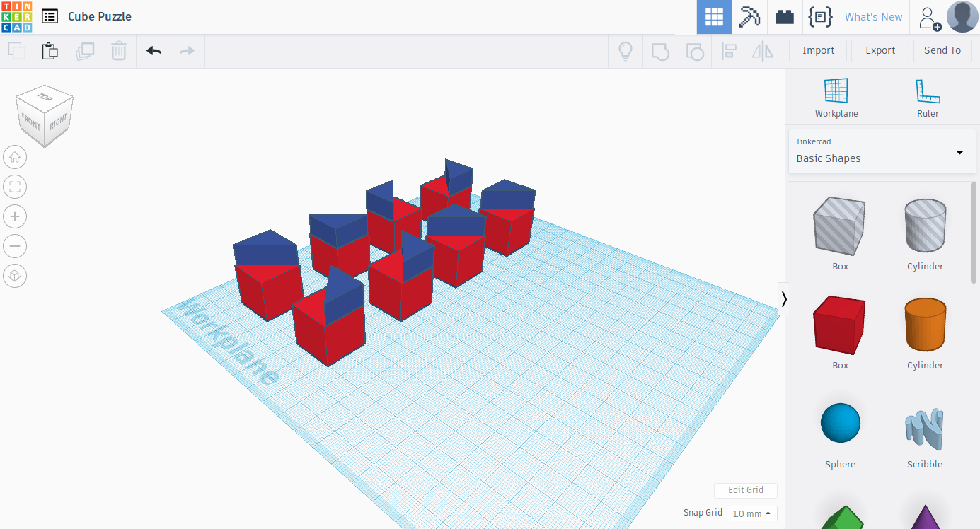Select the Workplane tool
Viewport: 980px width, 529px height.
tap(836, 98)
